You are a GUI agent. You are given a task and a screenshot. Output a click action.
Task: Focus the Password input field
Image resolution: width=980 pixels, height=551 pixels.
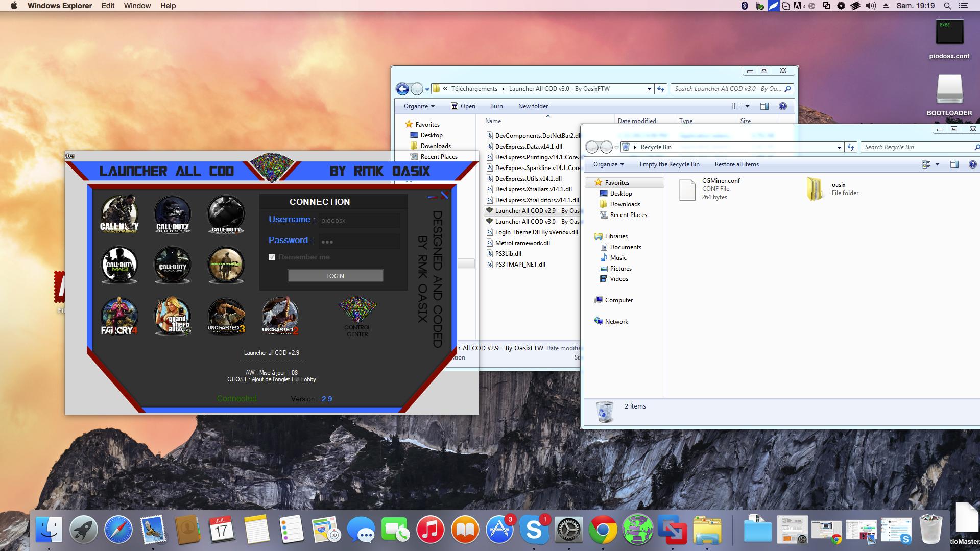(359, 241)
